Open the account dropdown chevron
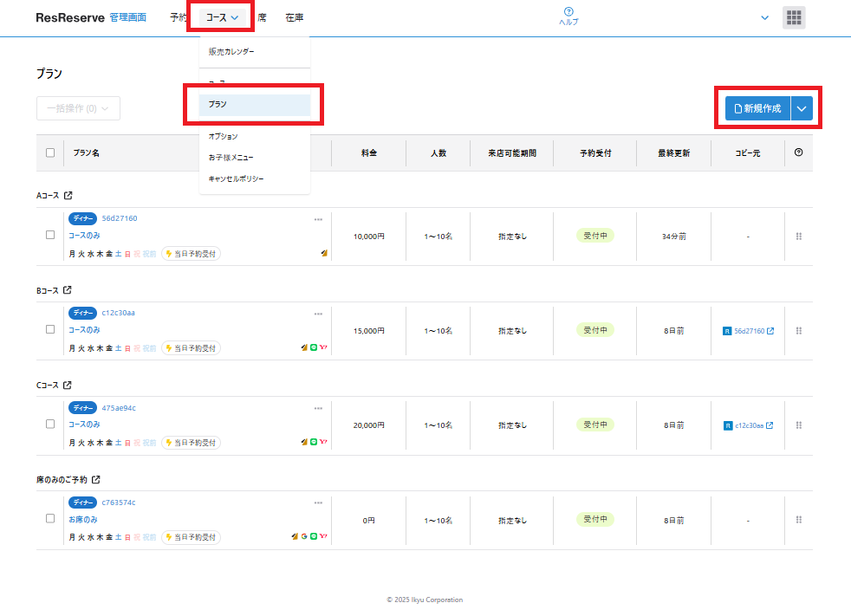Image resolution: width=851 pixels, height=616 pixels. click(x=764, y=17)
